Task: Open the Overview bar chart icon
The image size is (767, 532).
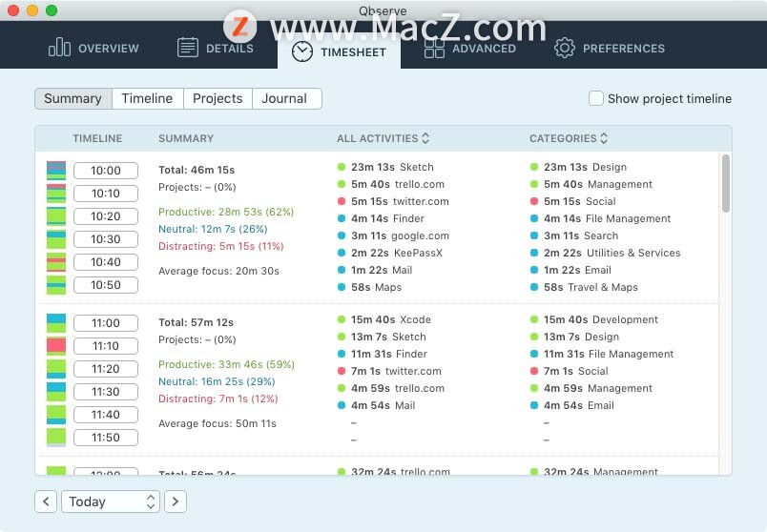Action: (59, 48)
